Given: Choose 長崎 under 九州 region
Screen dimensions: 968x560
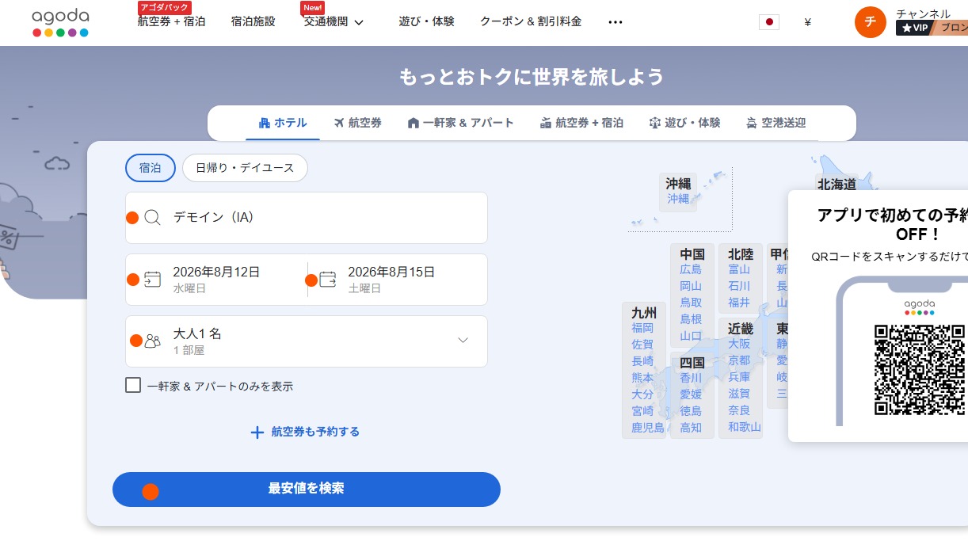Looking at the screenshot, I should pos(642,361).
